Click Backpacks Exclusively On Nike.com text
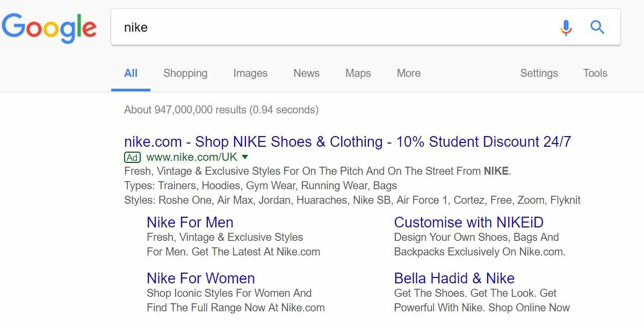Image resolution: width=644 pixels, height=328 pixels. click(x=480, y=252)
